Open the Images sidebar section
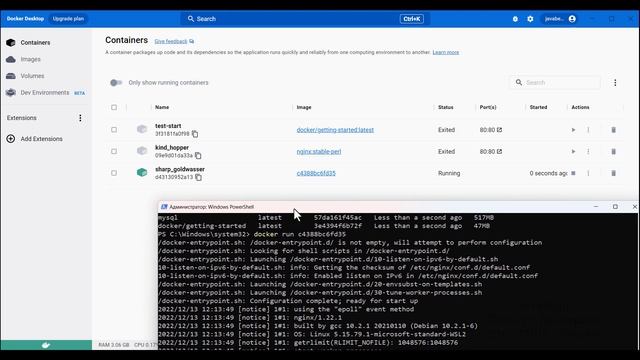Image resolution: width=640 pixels, height=360 pixels. tap(31, 59)
